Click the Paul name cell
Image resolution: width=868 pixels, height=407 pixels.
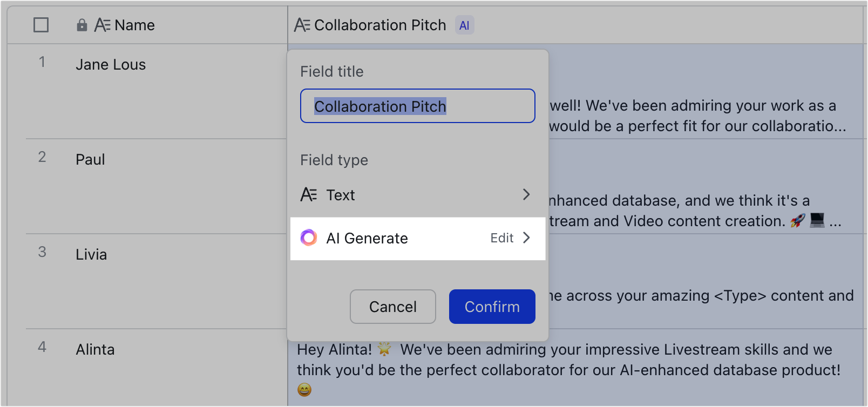point(90,159)
